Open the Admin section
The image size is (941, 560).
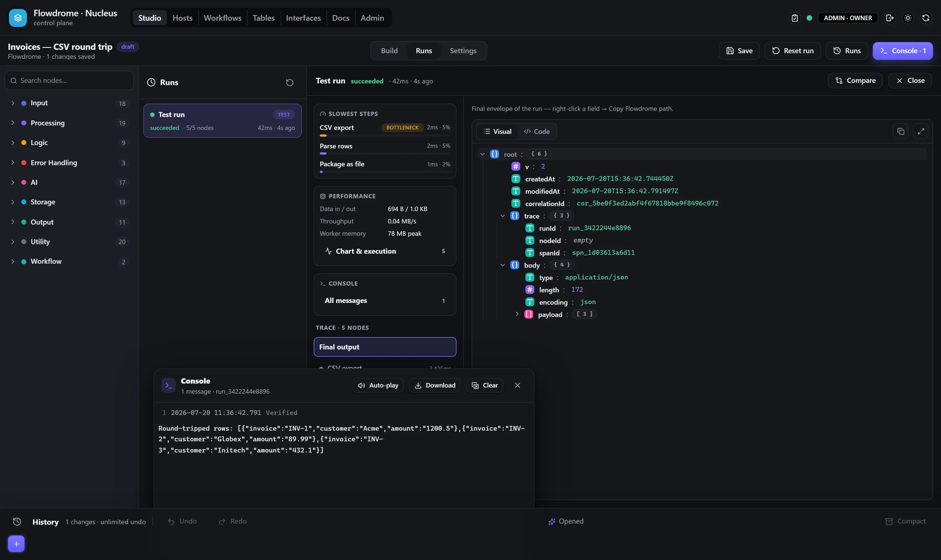coord(372,18)
